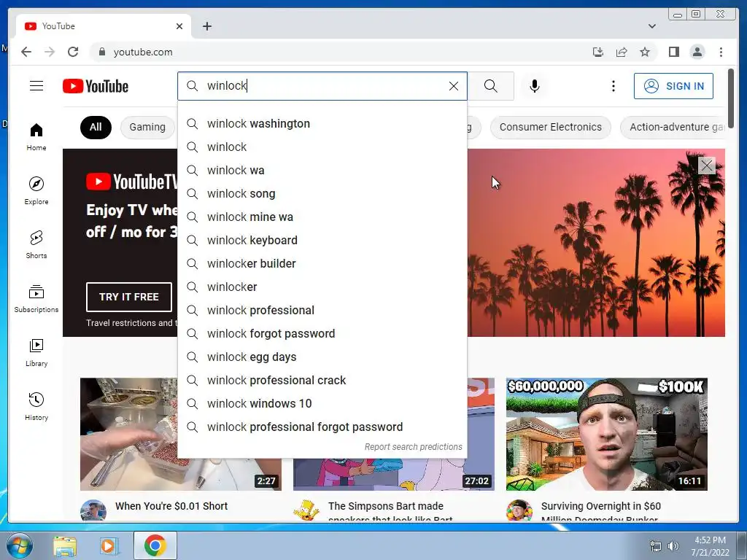Open channel avatar of Surviving Overnight video
Viewport: 747px width, 560px height.
(x=519, y=510)
